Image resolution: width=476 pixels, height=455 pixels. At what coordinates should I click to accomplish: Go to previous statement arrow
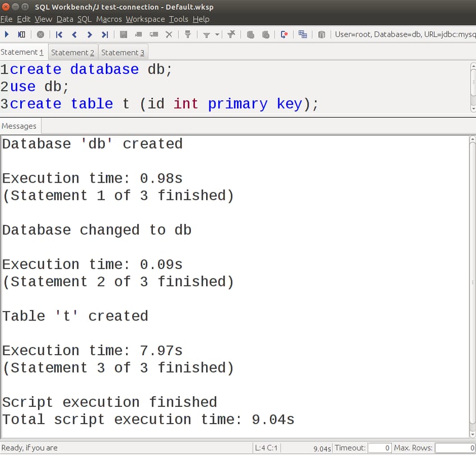pyautogui.click(x=74, y=35)
